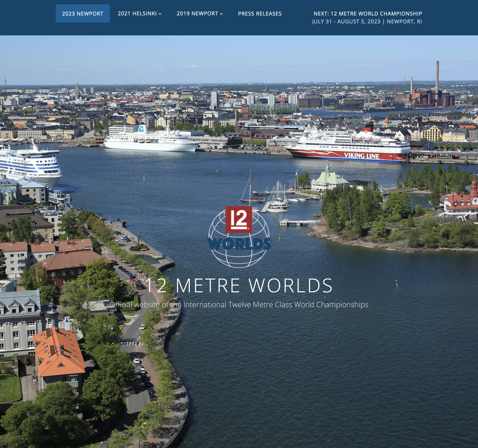Open the Press Releases page
Viewport: 478px width, 448px height.
point(260,13)
